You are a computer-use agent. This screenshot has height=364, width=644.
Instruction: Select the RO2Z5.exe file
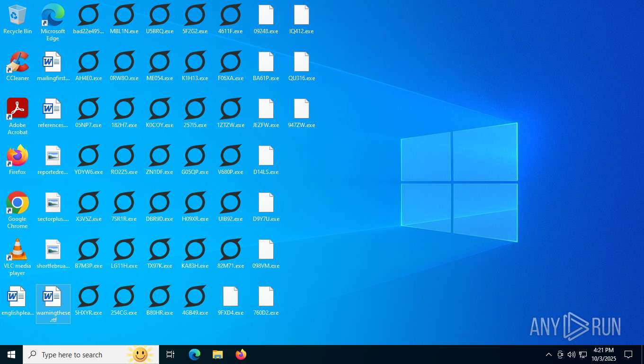pyautogui.click(x=124, y=160)
